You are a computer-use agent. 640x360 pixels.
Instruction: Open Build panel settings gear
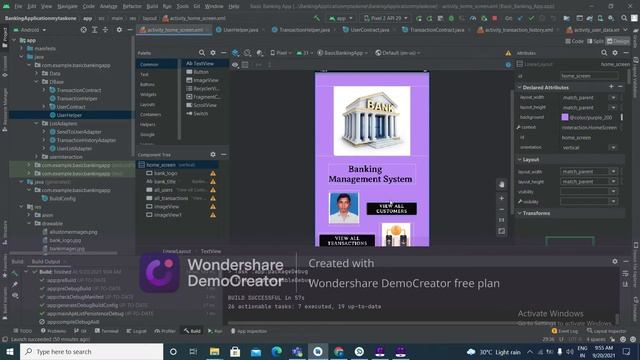point(615,261)
